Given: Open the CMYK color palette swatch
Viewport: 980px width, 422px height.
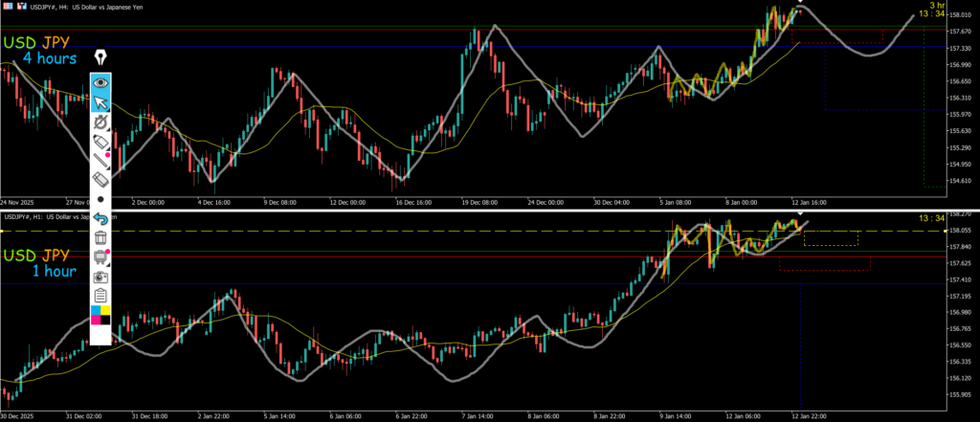Looking at the screenshot, I should coord(100,314).
